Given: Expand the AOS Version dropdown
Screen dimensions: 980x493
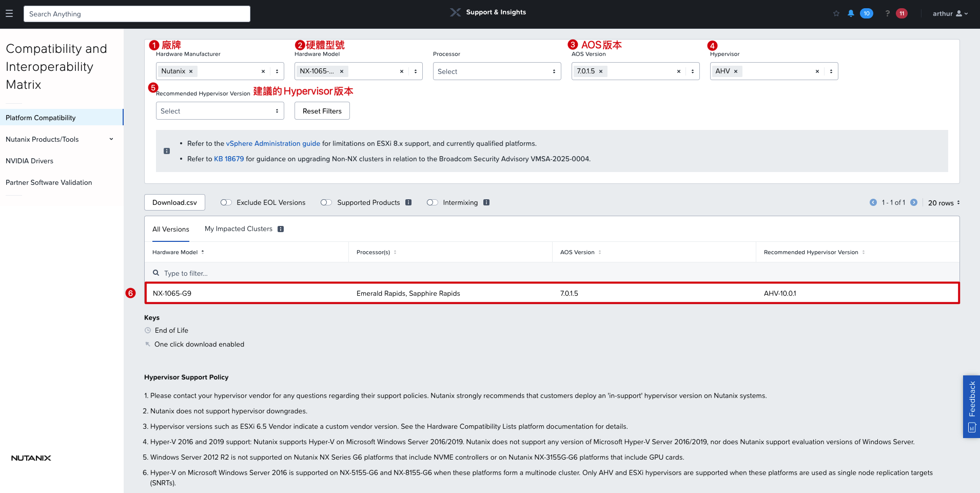Looking at the screenshot, I should coord(693,71).
